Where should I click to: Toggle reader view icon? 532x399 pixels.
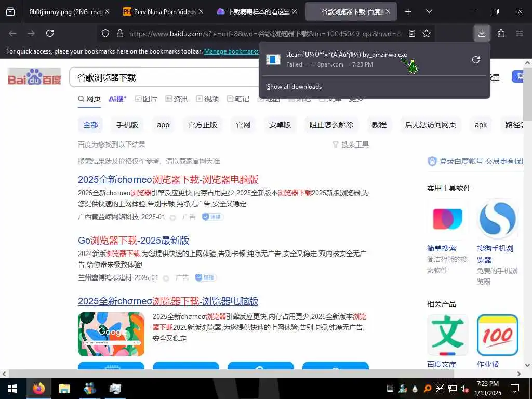click(x=412, y=33)
